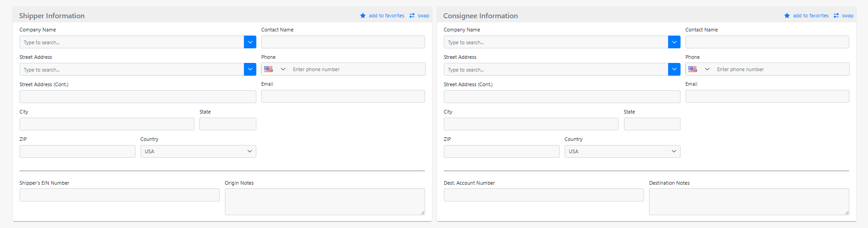Focus the Shipper Contact Name field
Screen dimensions: 868x228
click(x=343, y=42)
